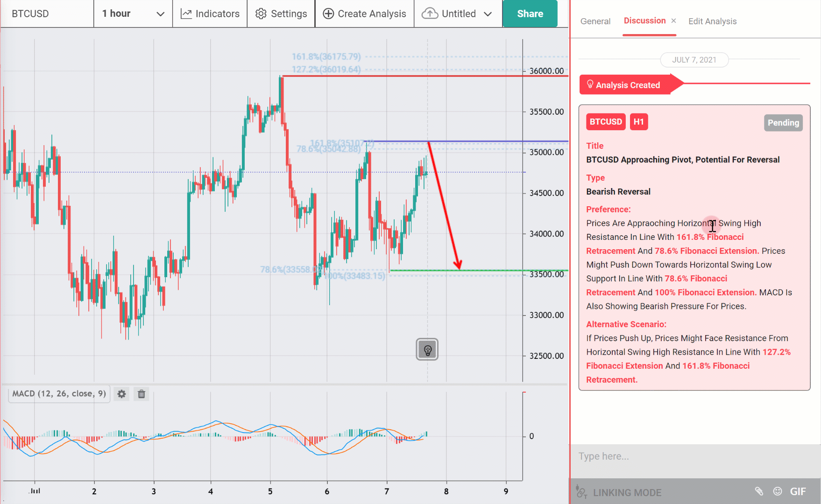Click Create Analysis button
This screenshot has width=821, height=504.
tap(365, 14)
